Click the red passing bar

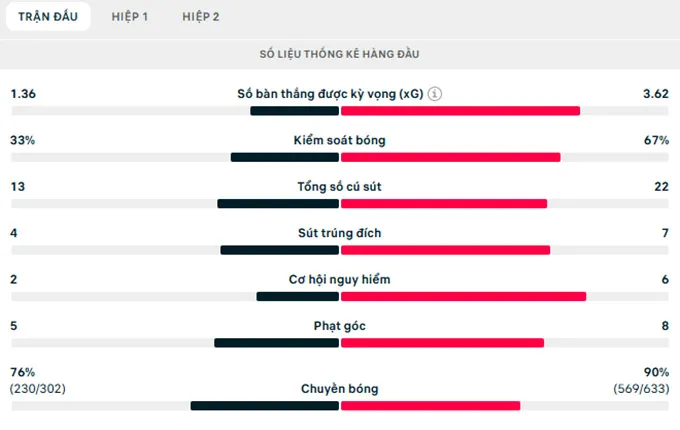pos(430,406)
